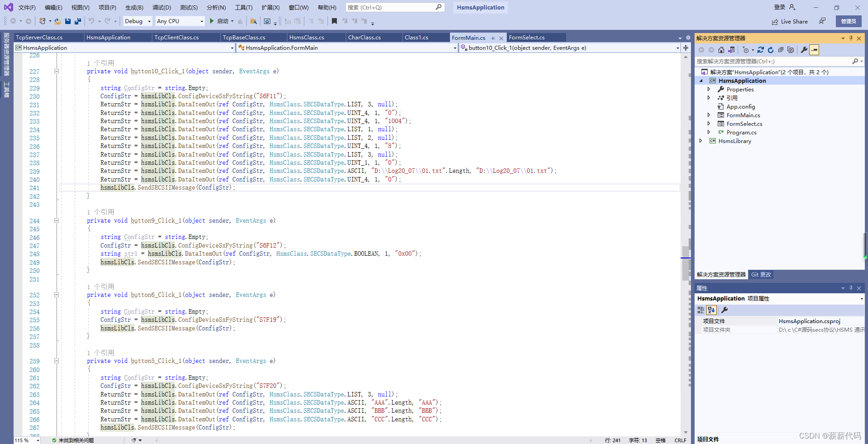This screenshot has width=868, height=444.
Task: Click editor vertical scrollbar thumb
Action: tap(686, 263)
